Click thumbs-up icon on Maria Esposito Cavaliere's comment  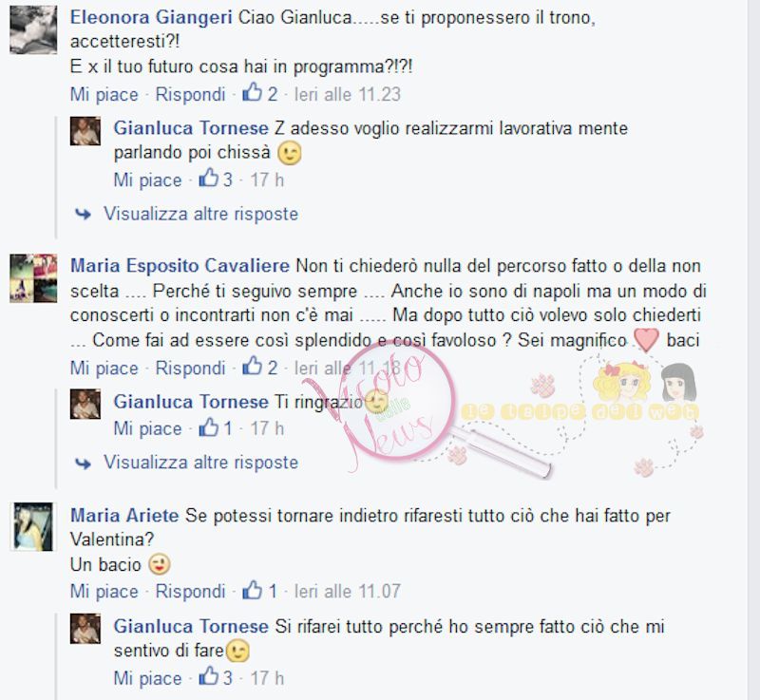tap(252, 367)
